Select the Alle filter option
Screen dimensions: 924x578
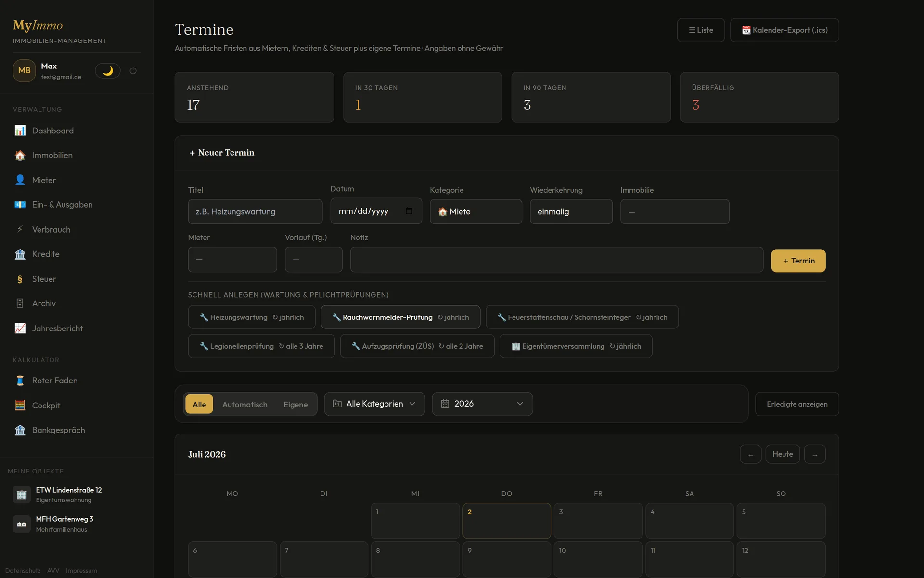199,404
